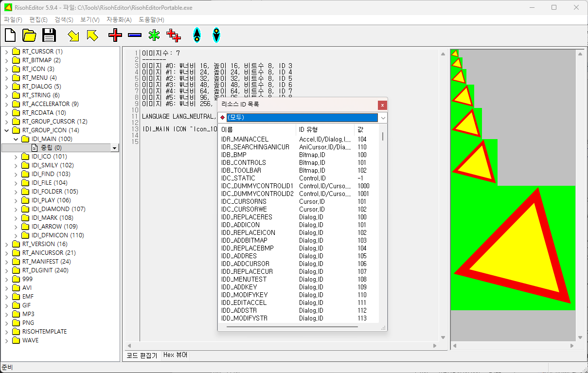Select the IDD_MODIFYSTR list row

[x=299, y=318]
